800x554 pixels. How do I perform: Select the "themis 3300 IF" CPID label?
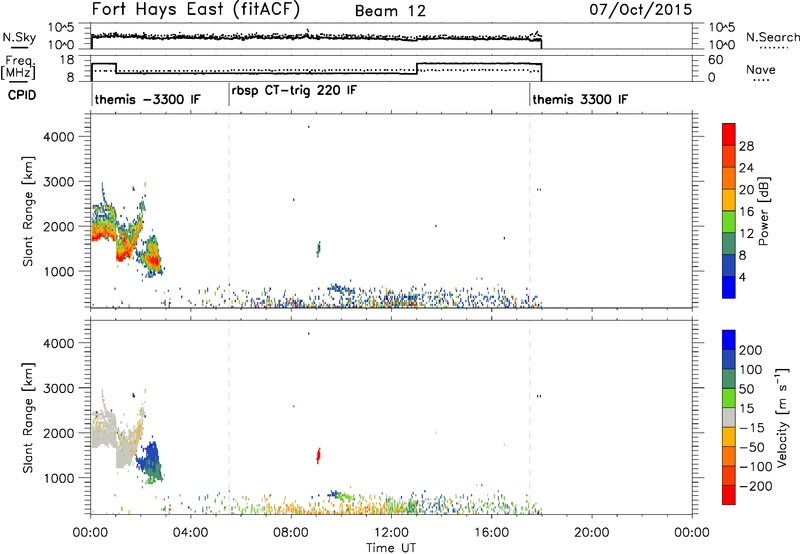click(580, 99)
